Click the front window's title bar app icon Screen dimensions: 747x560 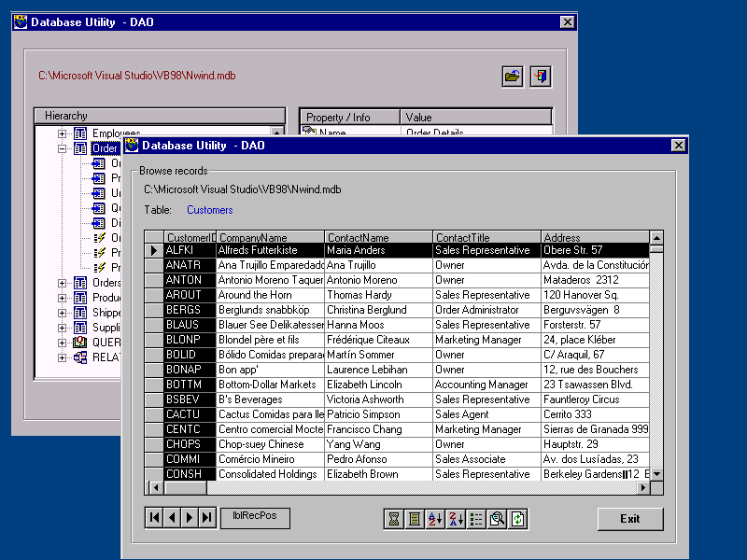coord(132,146)
